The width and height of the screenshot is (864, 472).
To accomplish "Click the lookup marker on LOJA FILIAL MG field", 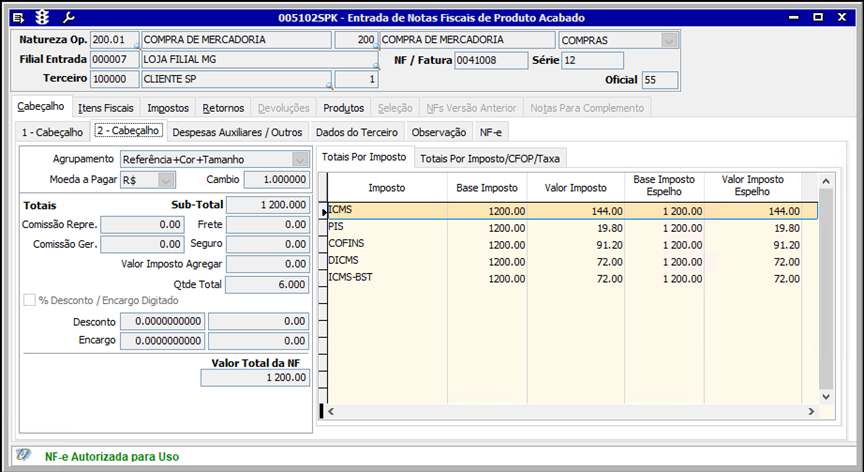I will coord(376,66).
